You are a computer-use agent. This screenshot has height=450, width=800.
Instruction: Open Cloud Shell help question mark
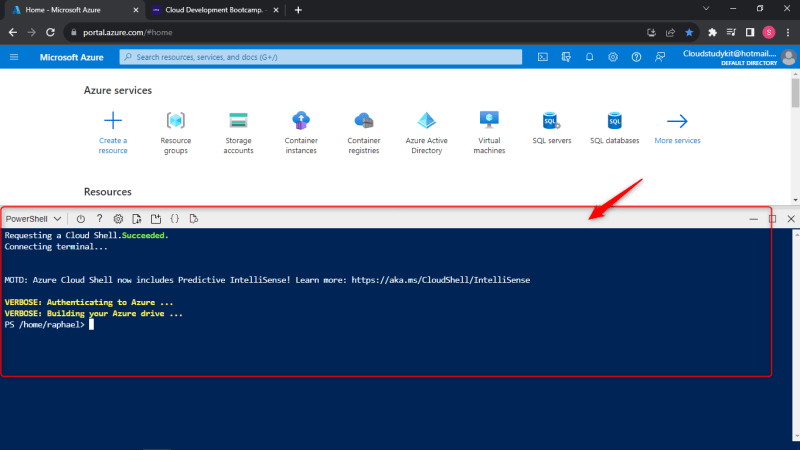click(99, 219)
